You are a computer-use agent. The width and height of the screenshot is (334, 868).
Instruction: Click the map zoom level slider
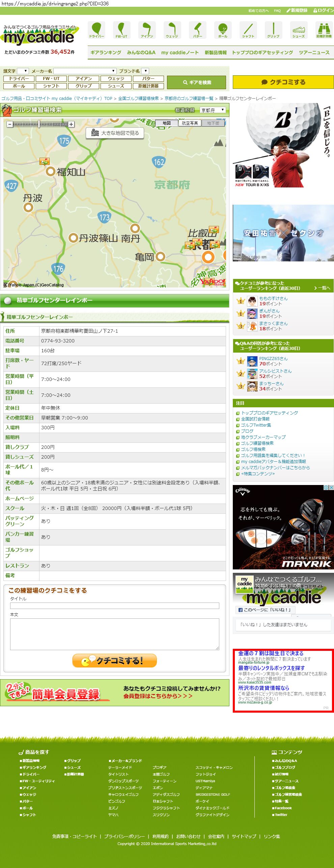coord(39,124)
